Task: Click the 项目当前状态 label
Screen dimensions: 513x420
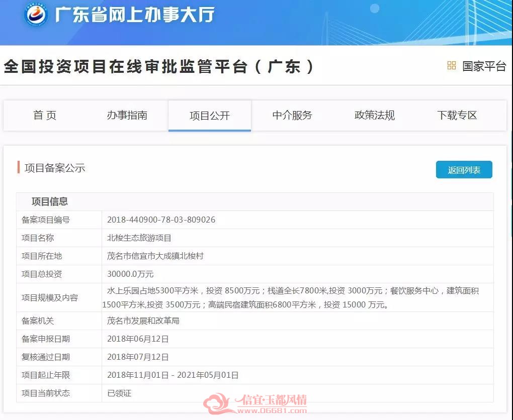Action: point(46,393)
